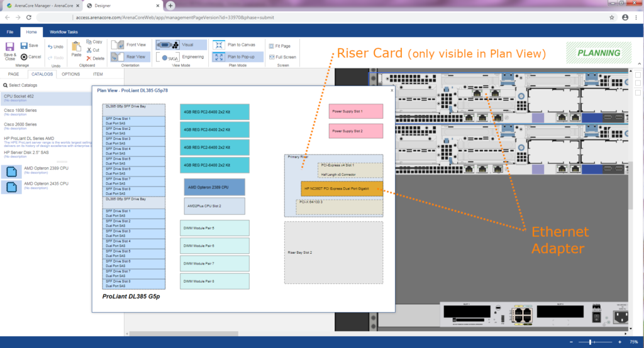This screenshot has width=644, height=348.
Task: Click the AMD Opteron 2435 CPU item icon
Action: click(x=11, y=187)
